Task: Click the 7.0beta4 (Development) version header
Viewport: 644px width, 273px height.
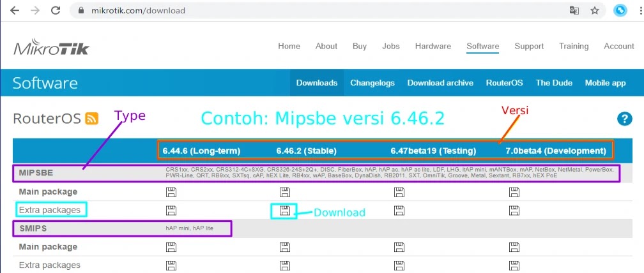Action: pos(556,151)
